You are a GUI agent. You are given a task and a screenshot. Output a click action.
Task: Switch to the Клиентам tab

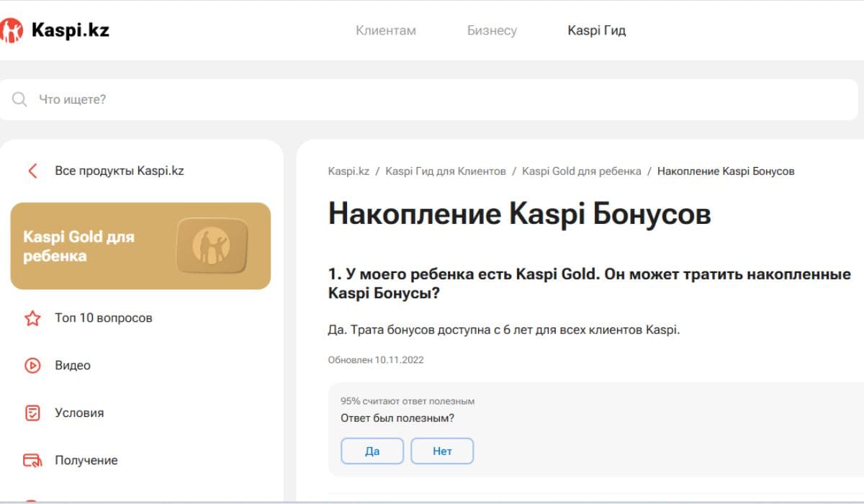tap(386, 30)
